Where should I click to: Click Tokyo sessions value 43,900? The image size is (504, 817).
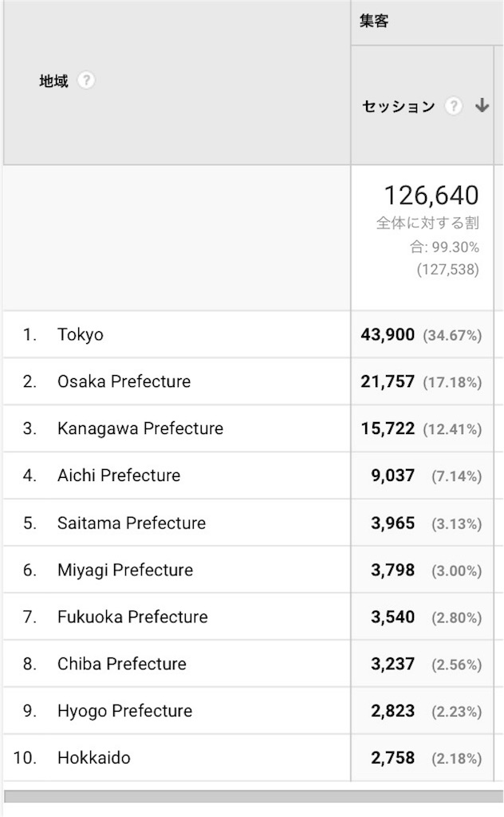(x=388, y=335)
